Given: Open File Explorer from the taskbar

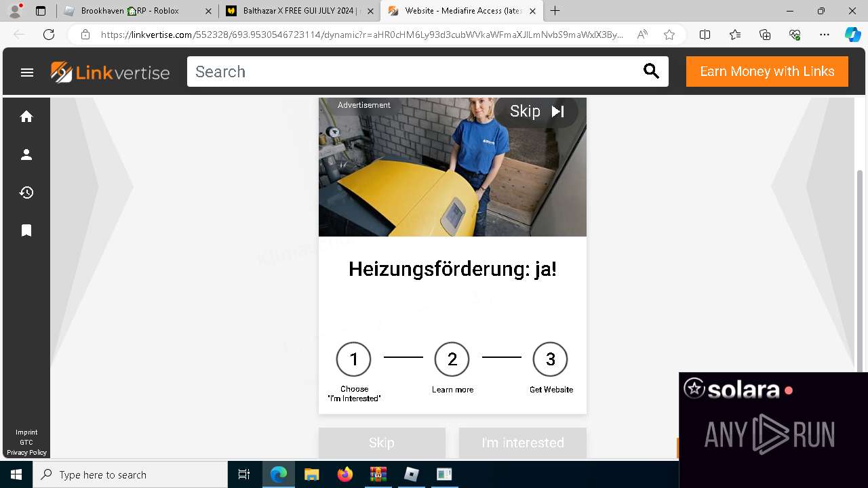Looking at the screenshot, I should point(311,474).
